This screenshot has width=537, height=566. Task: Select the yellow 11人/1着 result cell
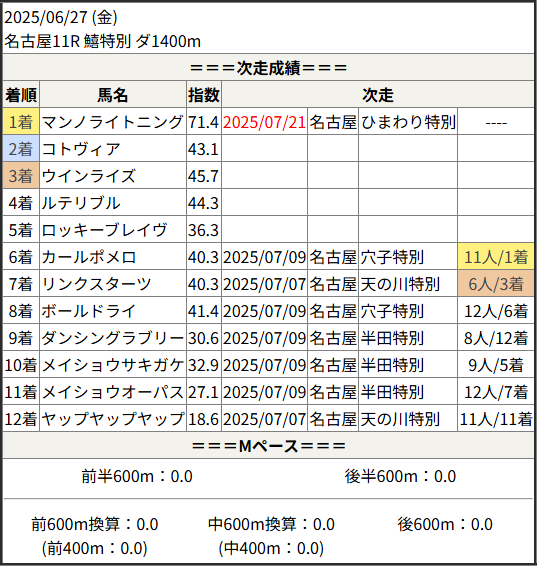496,257
